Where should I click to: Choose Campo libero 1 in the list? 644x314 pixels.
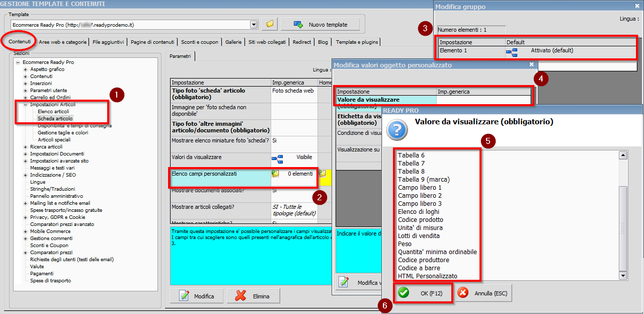[420, 188]
